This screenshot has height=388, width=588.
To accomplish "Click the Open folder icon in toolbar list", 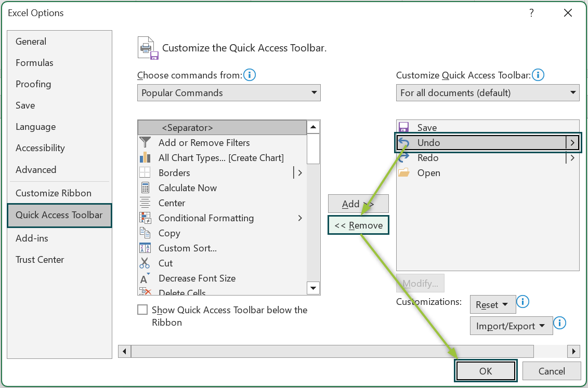I will 404,172.
